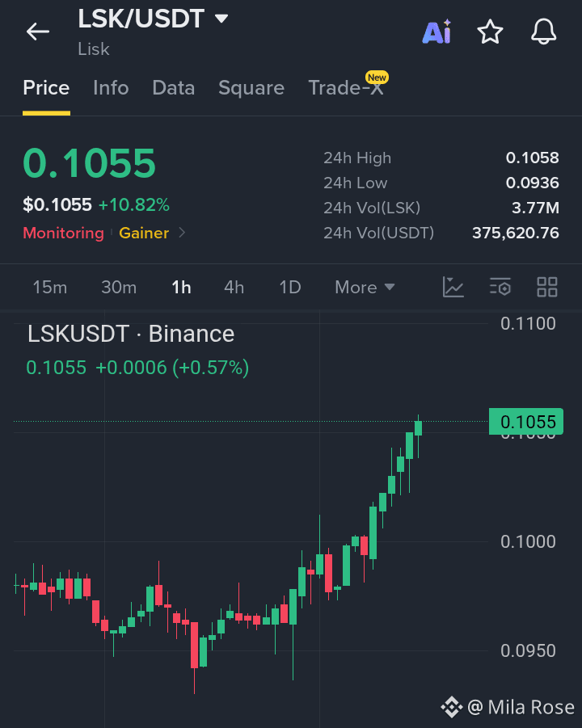Click the 0.1100 price axis label
The height and width of the screenshot is (728, 582).
tap(528, 324)
